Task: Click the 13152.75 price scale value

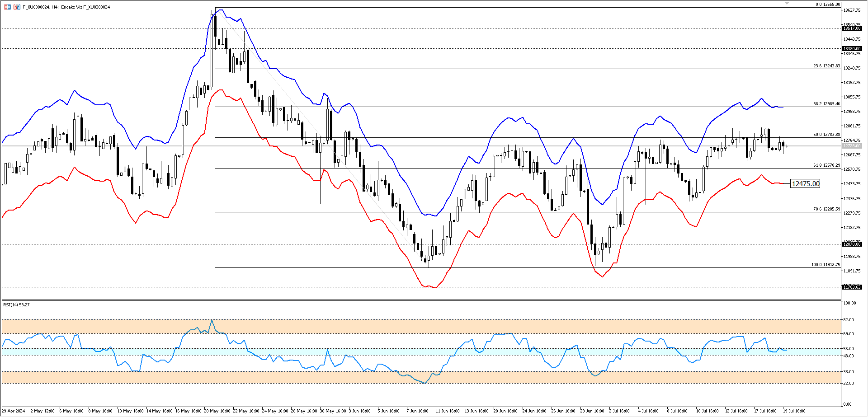Action: pyautogui.click(x=852, y=83)
